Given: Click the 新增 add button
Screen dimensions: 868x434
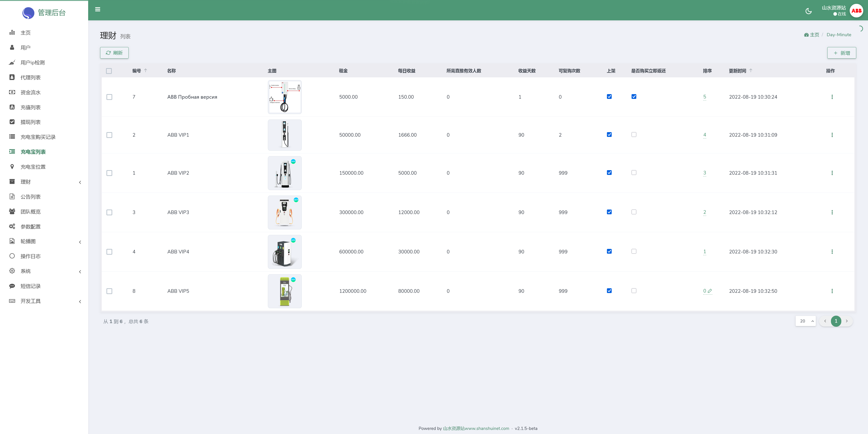Looking at the screenshot, I should tap(842, 53).
